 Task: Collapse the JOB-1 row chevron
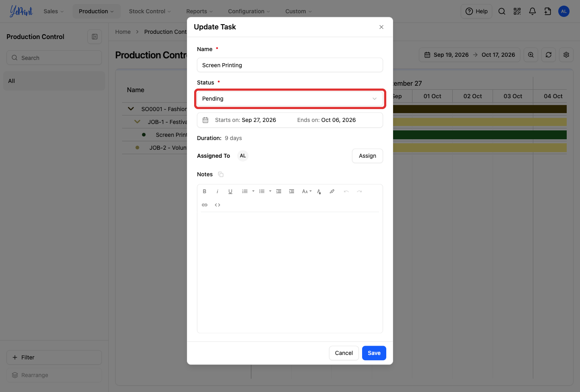click(137, 122)
